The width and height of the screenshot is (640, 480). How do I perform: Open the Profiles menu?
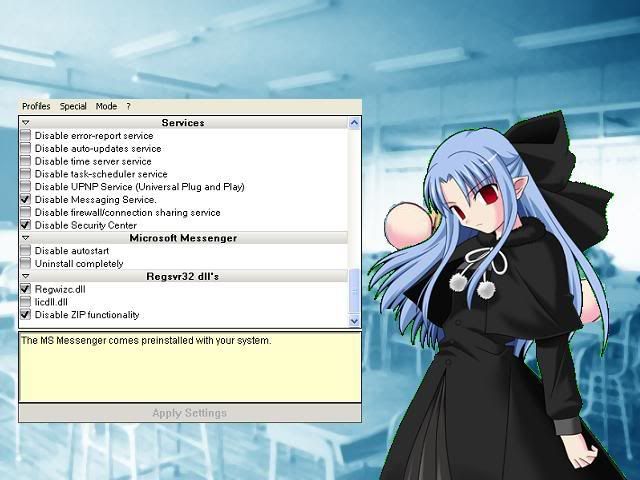coord(36,106)
